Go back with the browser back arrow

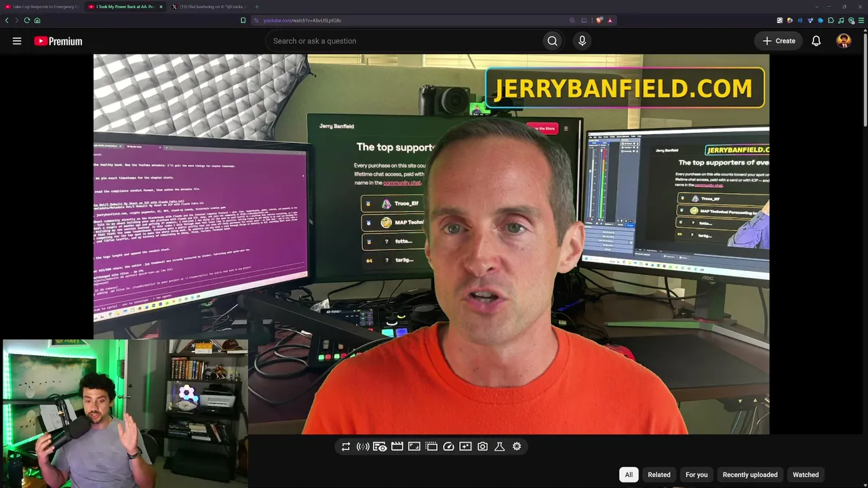[7, 20]
